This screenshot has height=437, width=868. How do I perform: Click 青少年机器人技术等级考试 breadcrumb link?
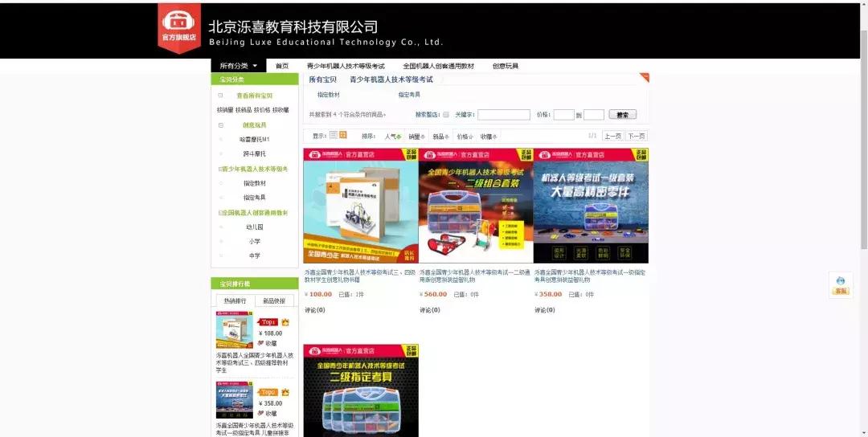tap(391, 80)
